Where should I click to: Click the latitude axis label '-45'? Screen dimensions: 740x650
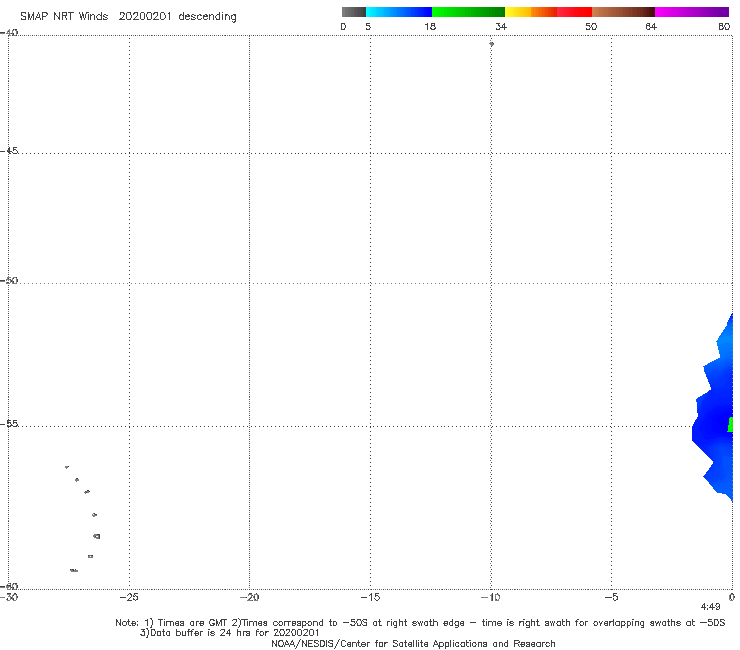[9, 151]
